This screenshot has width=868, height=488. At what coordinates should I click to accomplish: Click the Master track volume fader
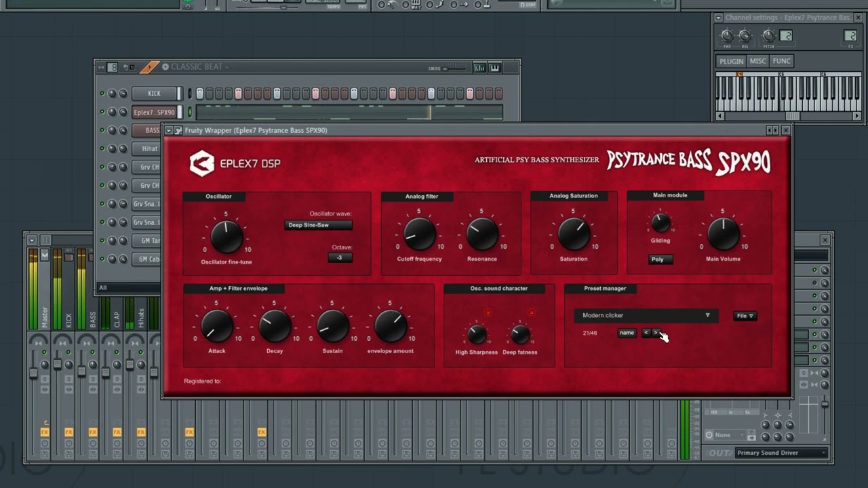[x=33, y=373]
